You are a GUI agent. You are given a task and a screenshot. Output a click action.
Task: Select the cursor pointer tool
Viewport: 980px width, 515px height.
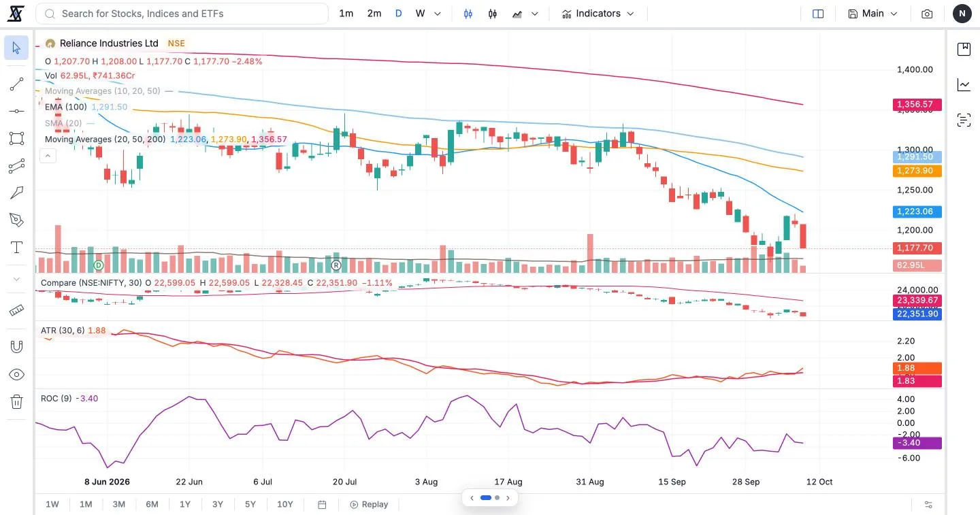[16, 48]
